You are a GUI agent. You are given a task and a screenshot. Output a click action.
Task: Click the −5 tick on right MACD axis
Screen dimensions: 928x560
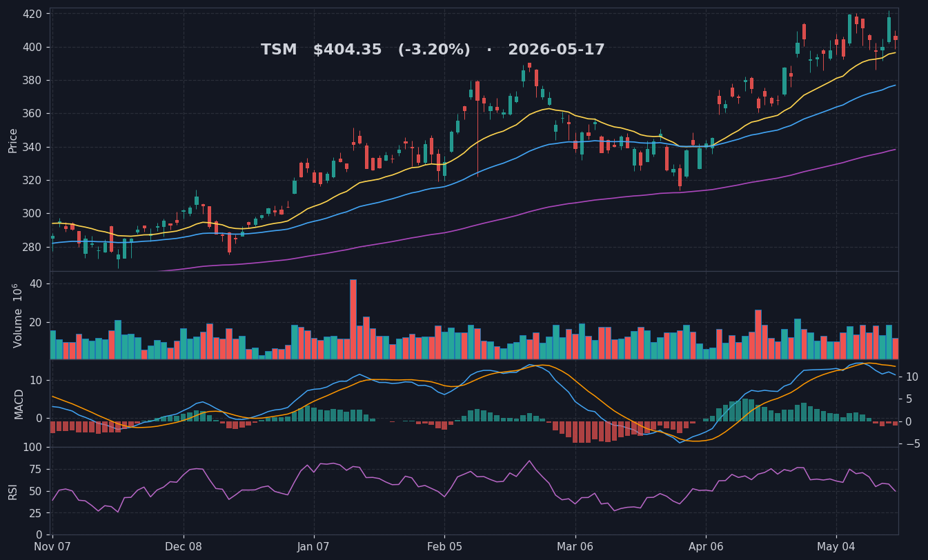click(x=912, y=443)
